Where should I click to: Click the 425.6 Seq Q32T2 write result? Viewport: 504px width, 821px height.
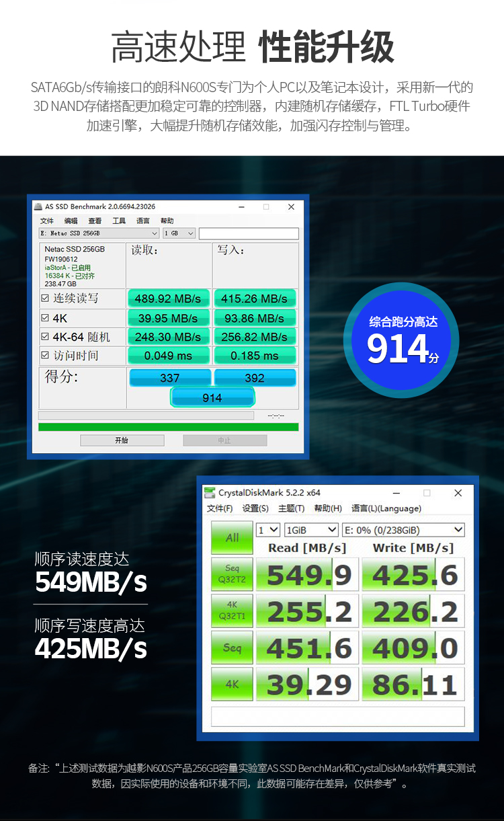pos(413,574)
